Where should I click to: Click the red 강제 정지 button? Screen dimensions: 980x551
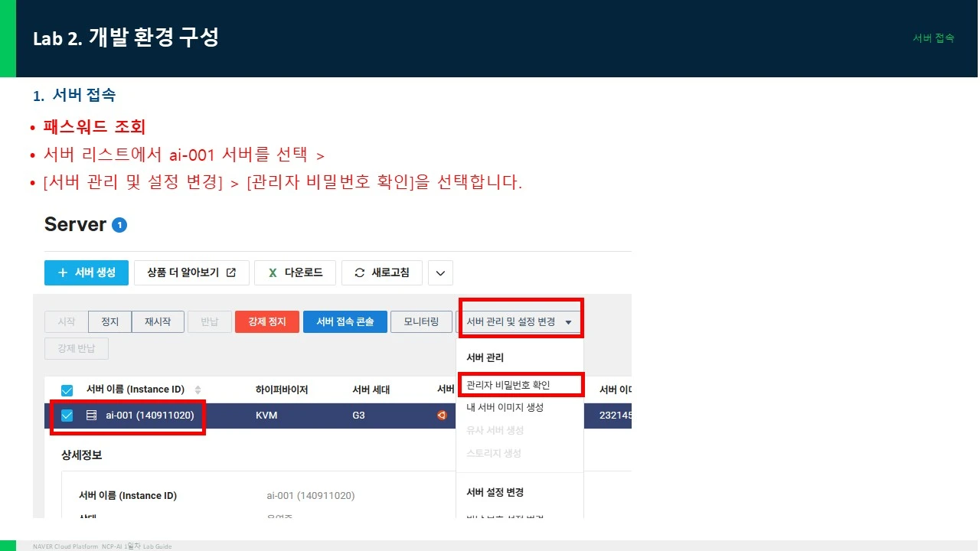tap(266, 322)
